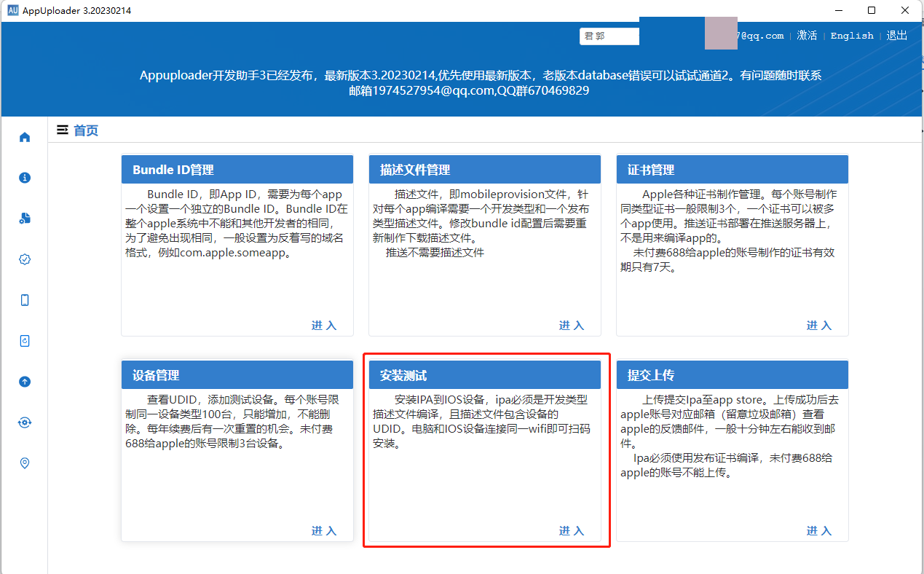Click the 描述文件管理 card header
This screenshot has height=574, width=924.
click(x=485, y=169)
